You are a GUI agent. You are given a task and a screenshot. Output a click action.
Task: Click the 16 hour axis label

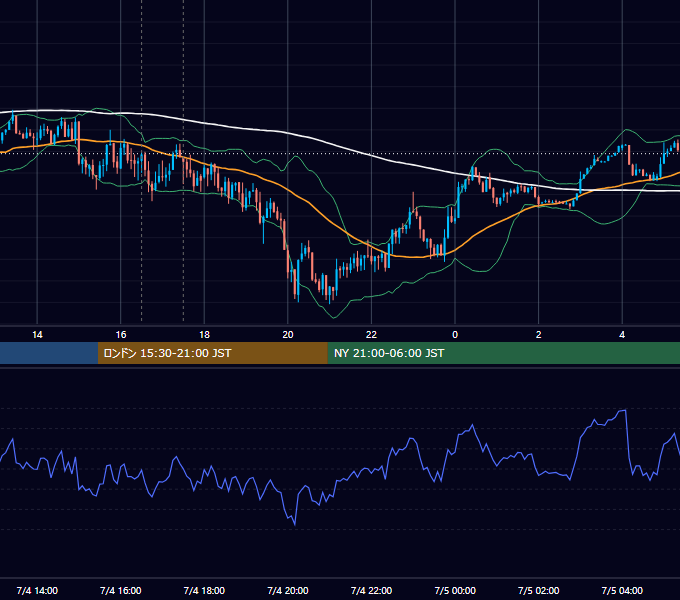[121, 335]
